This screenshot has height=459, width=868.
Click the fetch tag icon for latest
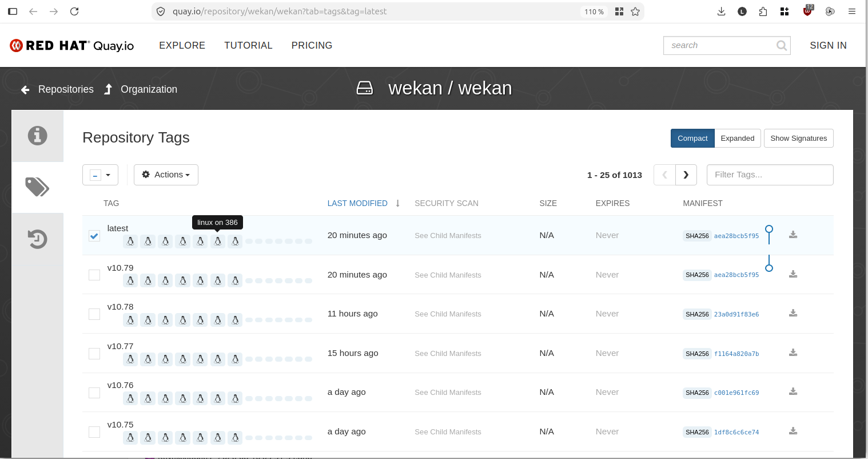pos(793,235)
